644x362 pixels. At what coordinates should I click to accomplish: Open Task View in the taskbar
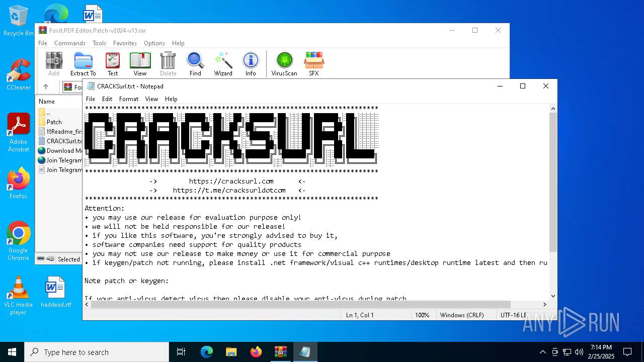click(181, 352)
